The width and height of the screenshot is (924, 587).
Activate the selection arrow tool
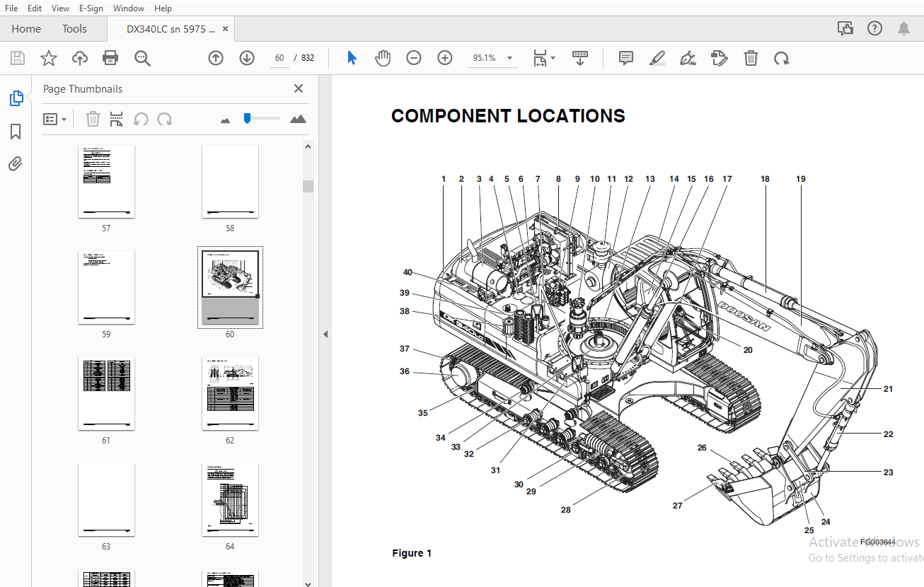point(352,58)
